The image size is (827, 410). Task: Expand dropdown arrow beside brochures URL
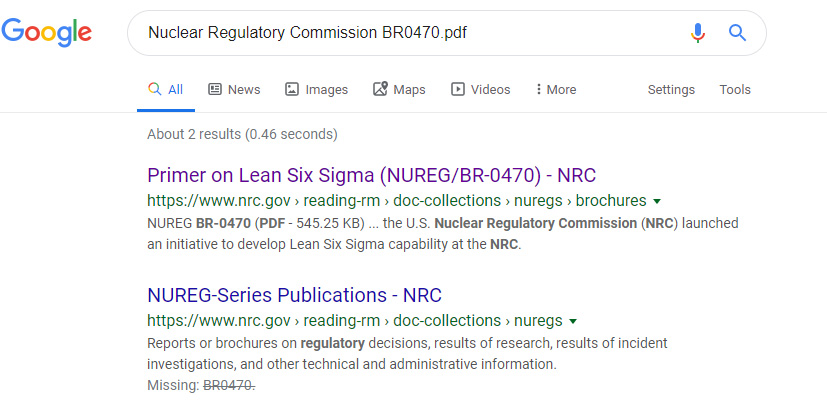click(657, 202)
